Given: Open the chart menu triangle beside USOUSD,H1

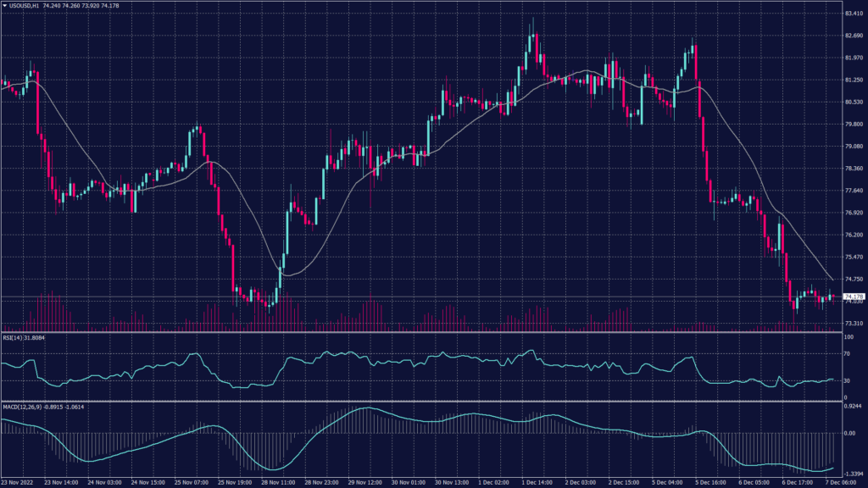Looking at the screenshot, I should pyautogui.click(x=4, y=6).
